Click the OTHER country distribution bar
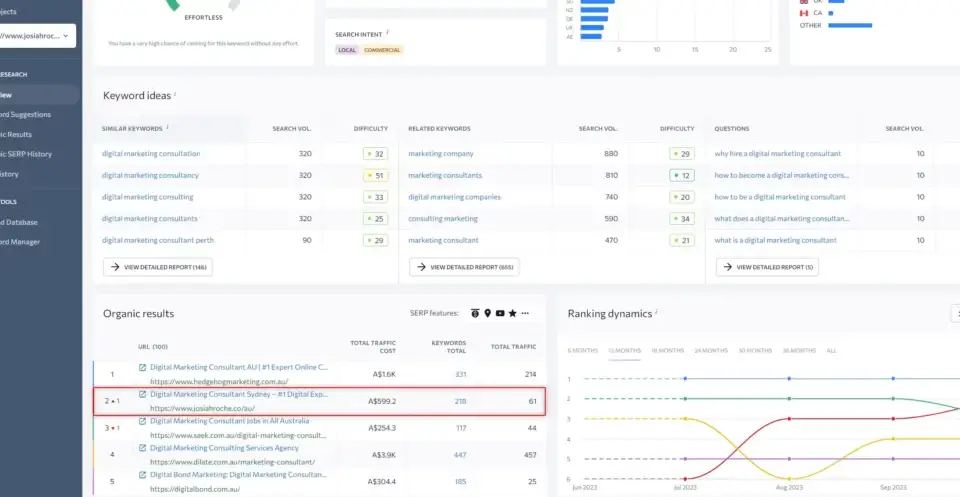960x497 pixels. tap(850, 25)
